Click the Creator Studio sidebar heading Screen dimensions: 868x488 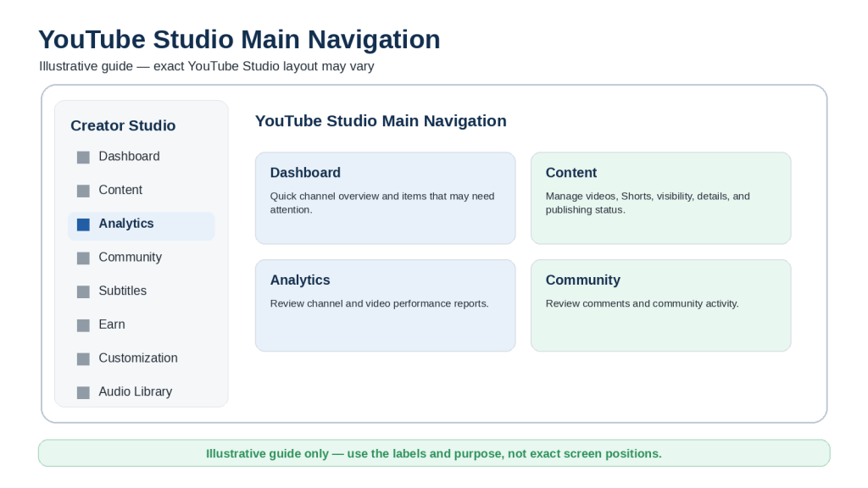[123, 125]
